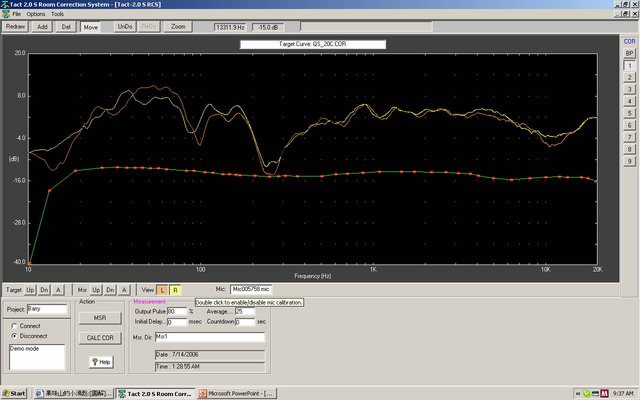The height and width of the screenshot is (400, 640).
Task: Open the Windows Start menu
Action: click(x=14, y=393)
